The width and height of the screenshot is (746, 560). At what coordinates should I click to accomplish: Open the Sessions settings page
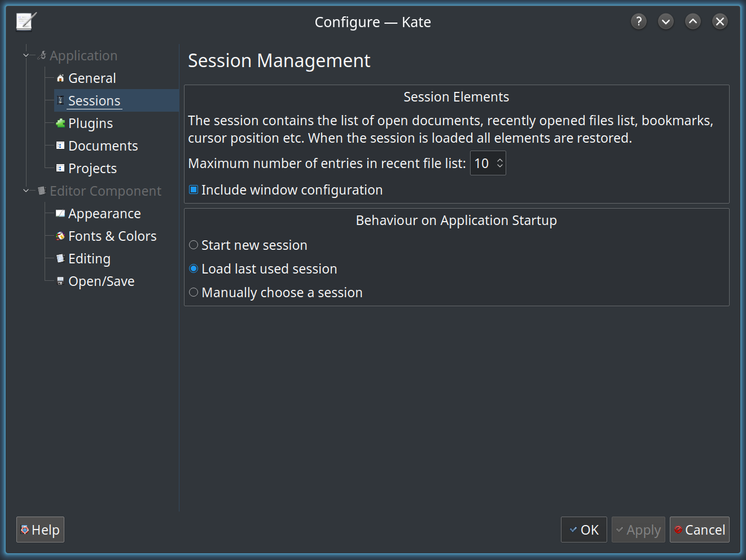pyautogui.click(x=94, y=101)
